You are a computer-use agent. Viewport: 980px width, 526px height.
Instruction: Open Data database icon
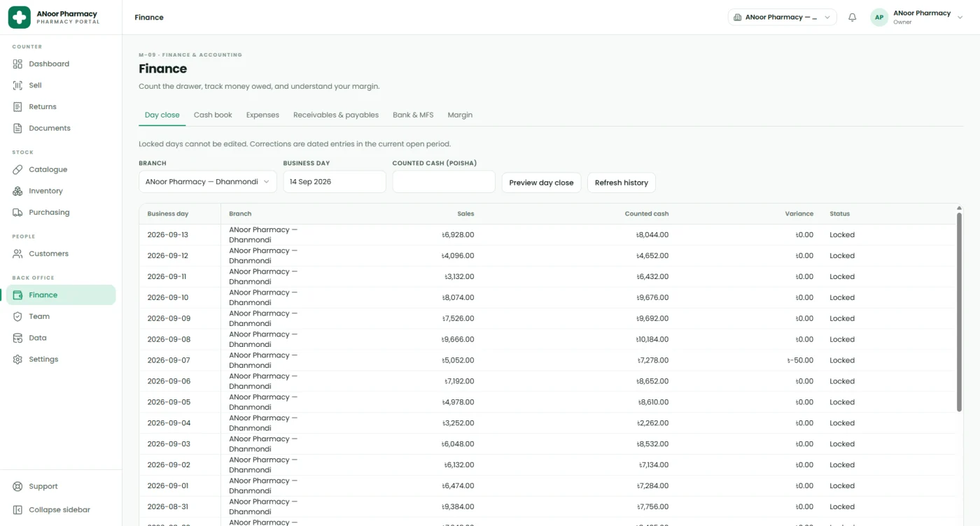click(17, 338)
